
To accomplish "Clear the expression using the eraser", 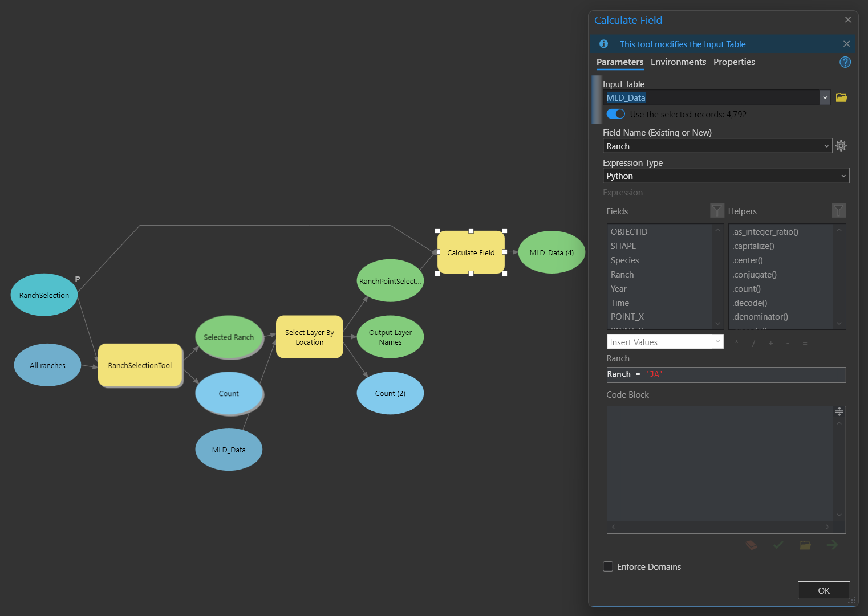I will (751, 545).
